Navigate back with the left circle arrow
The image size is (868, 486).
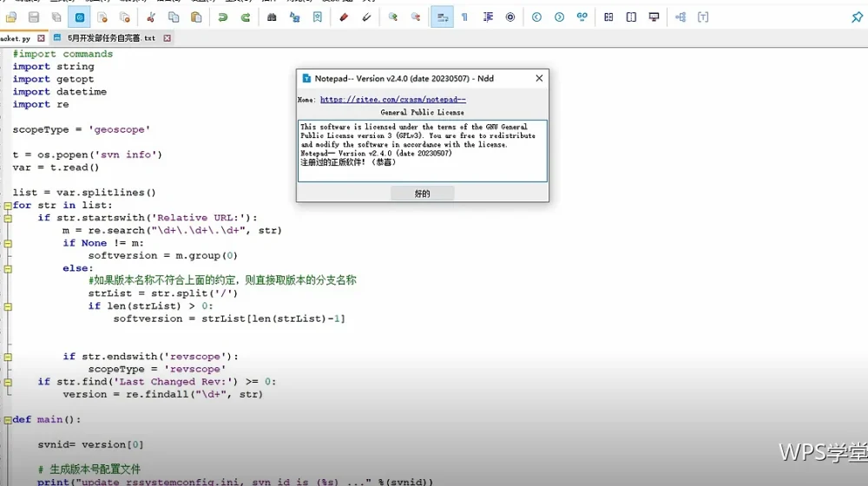(536, 17)
